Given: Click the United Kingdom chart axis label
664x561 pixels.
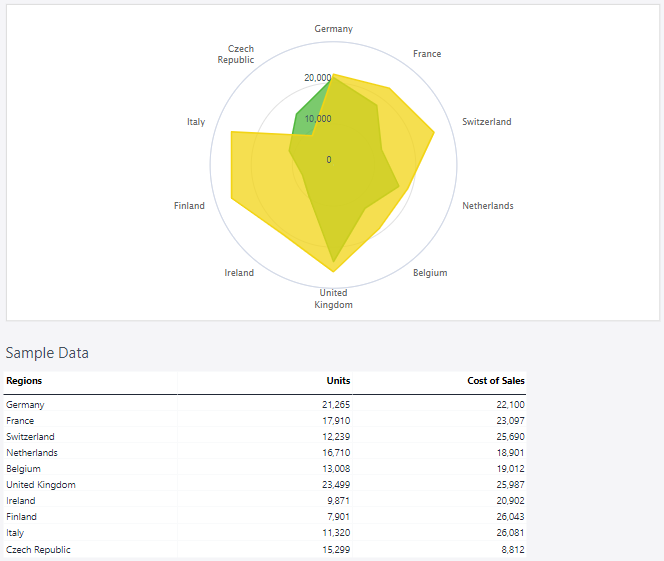Looking at the screenshot, I should pyautogui.click(x=333, y=299).
